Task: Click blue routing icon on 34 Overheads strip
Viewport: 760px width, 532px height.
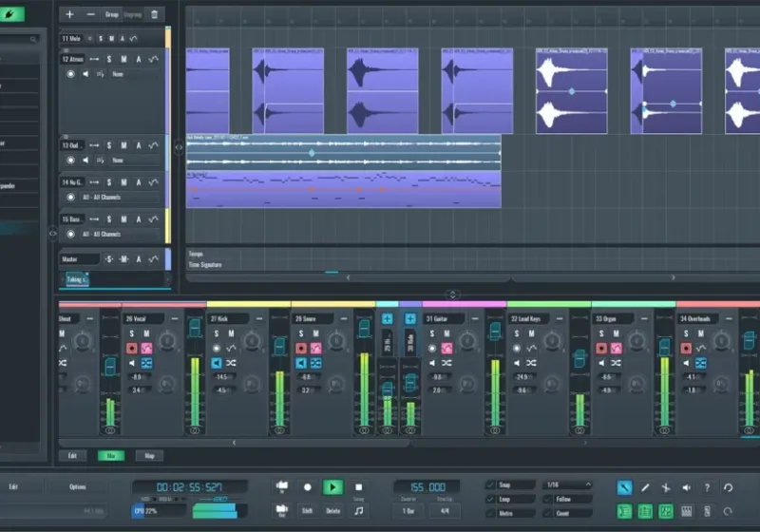Action: pos(701,363)
